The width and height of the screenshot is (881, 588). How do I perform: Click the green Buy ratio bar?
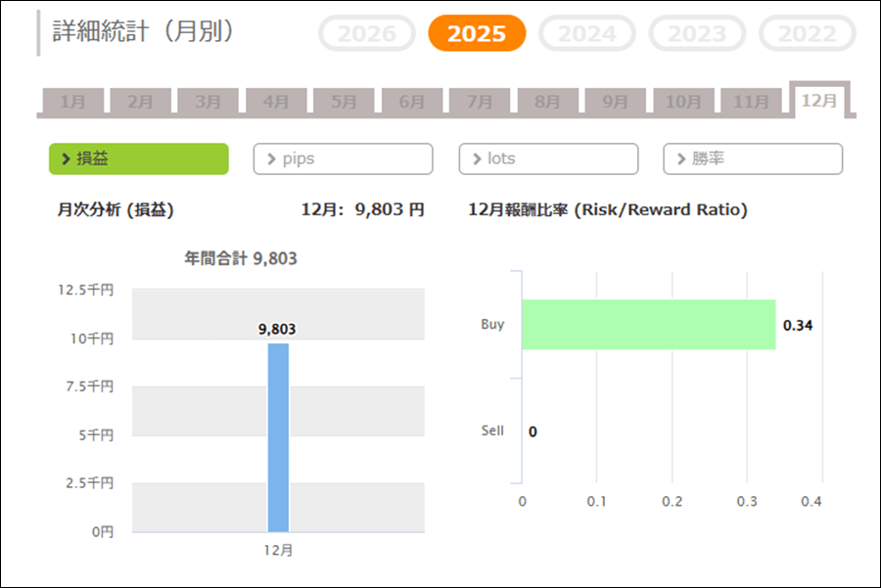click(648, 325)
